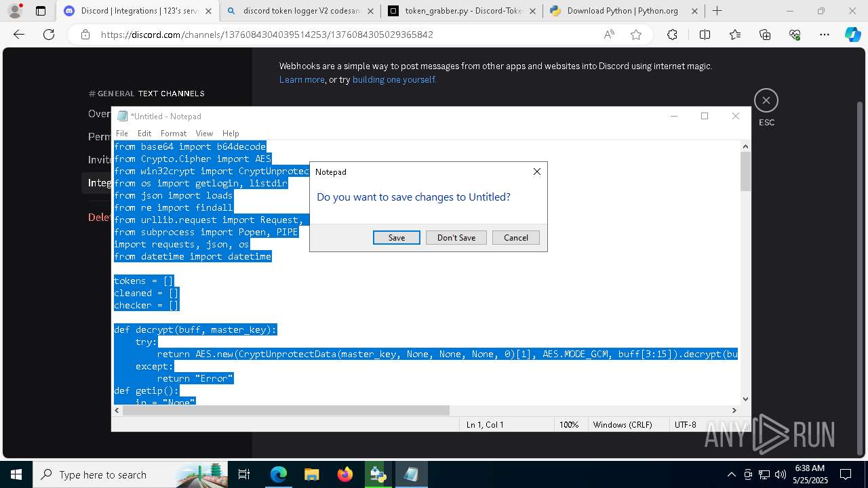The image size is (868, 488).
Task: Click the Notepad horizontal scrollbar right arrow
Action: point(734,410)
